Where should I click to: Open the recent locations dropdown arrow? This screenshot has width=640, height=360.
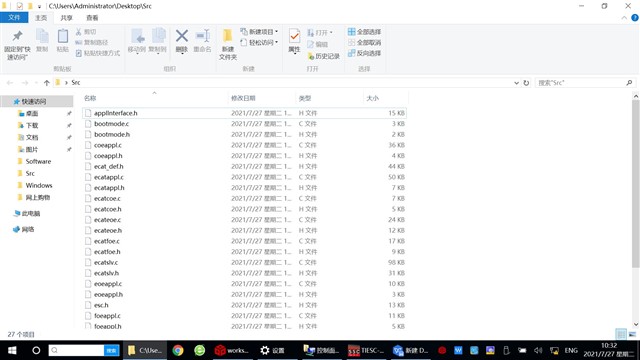[36, 83]
